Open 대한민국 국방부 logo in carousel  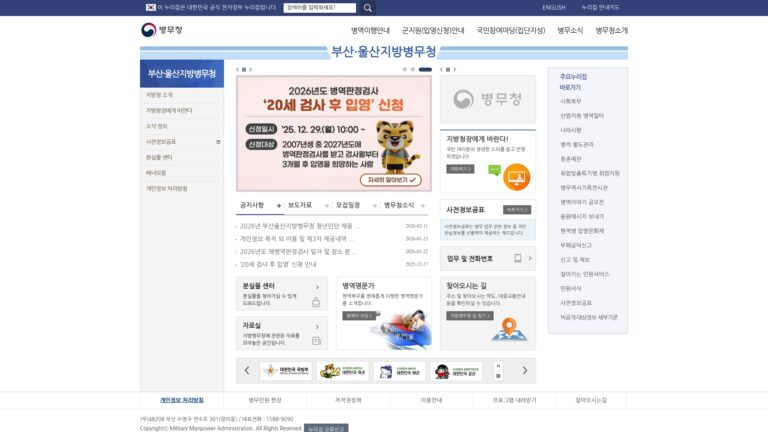click(x=286, y=371)
